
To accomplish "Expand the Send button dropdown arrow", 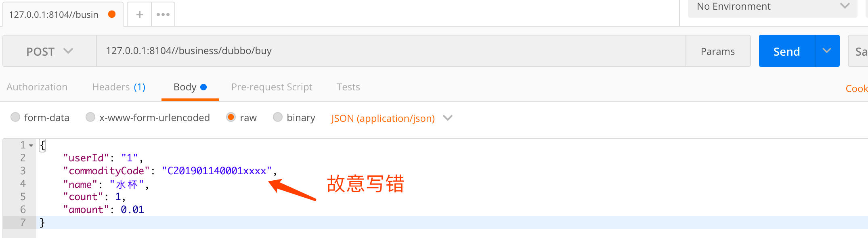I will coord(827,51).
